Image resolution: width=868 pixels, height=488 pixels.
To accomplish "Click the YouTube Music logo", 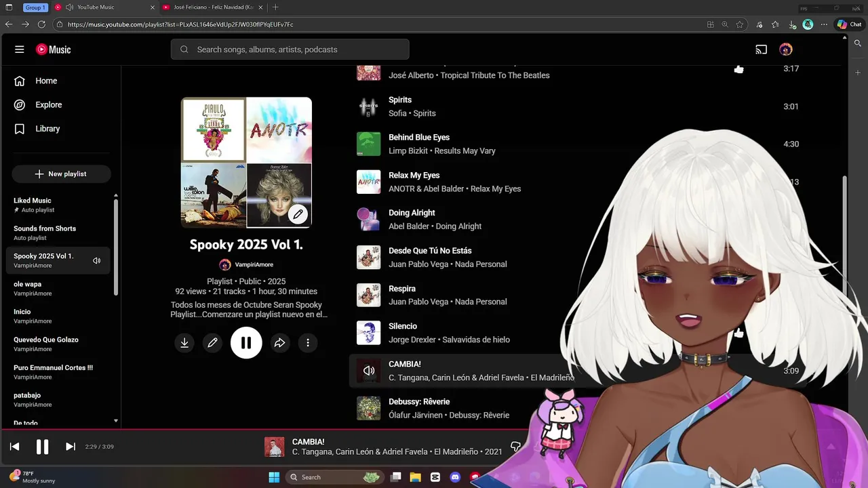I will click(54, 49).
